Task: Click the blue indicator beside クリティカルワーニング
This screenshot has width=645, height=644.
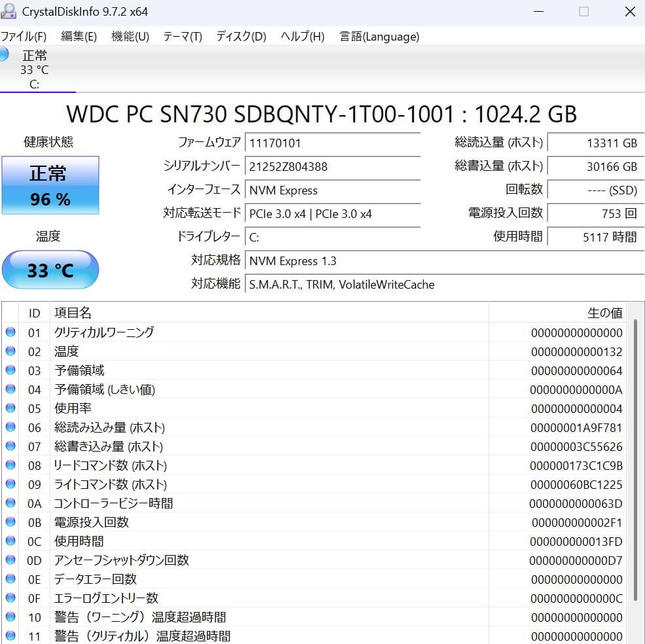Action: pyautogui.click(x=10, y=332)
